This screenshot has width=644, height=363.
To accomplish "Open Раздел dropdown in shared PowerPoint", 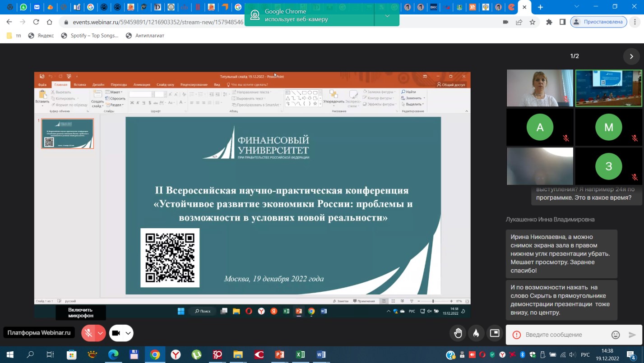I will tap(115, 105).
